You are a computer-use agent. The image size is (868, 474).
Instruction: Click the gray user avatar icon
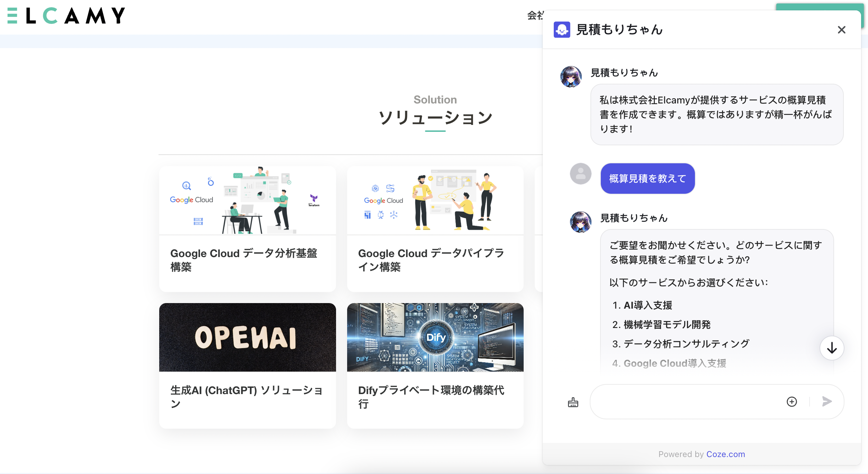click(580, 174)
